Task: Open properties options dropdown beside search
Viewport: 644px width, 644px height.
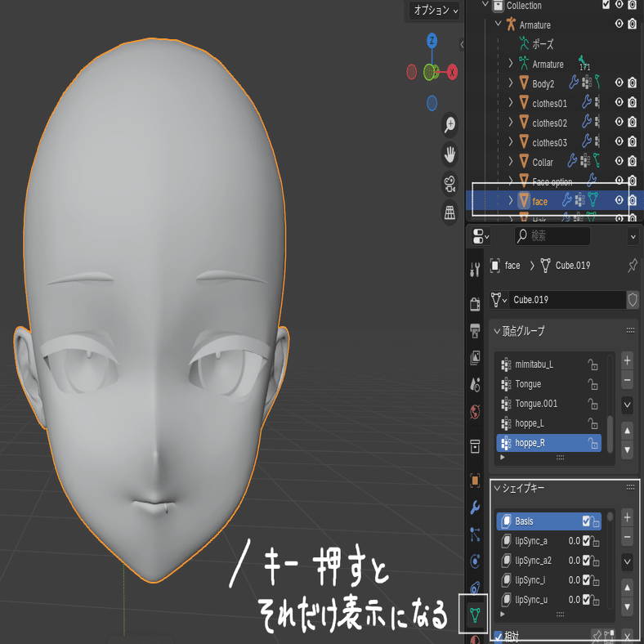Action: [x=633, y=236]
